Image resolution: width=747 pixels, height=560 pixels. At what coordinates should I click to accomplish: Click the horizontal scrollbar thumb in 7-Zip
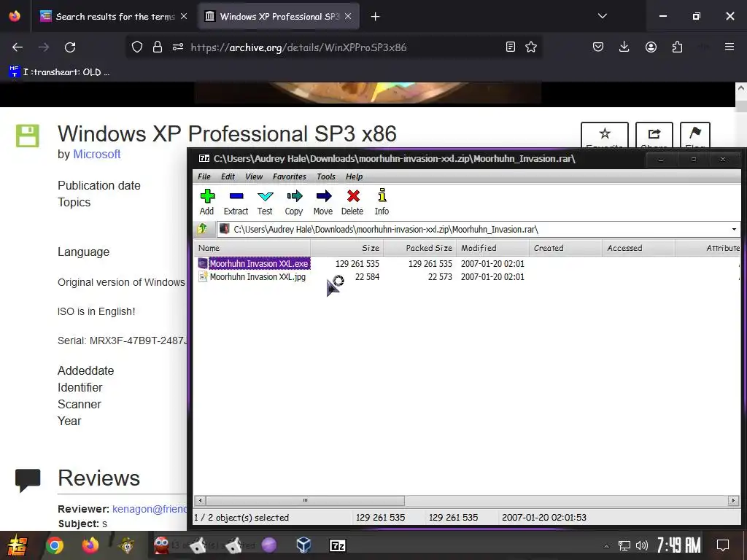click(305, 500)
